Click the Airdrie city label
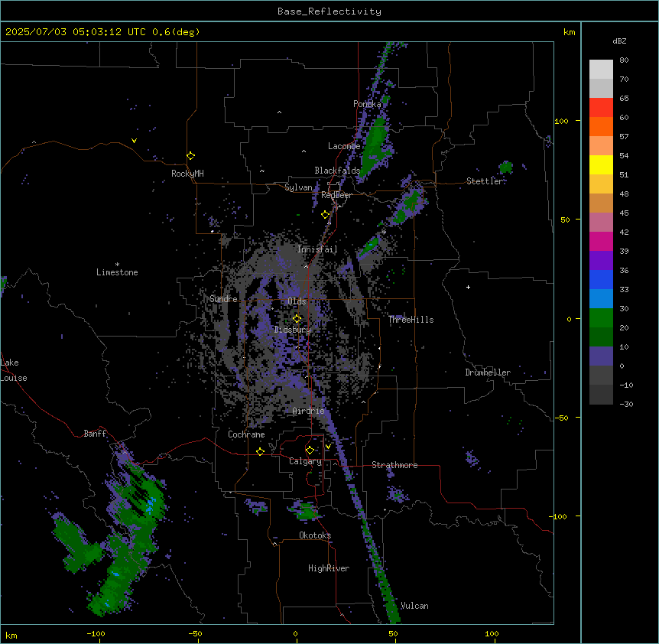This screenshot has height=644, width=659. pos(309,411)
